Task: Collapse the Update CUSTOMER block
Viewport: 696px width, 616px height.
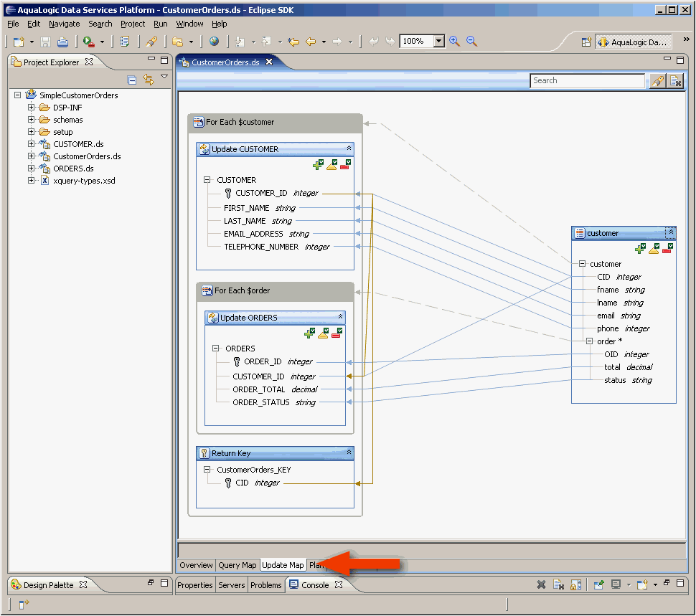Action: pos(349,148)
